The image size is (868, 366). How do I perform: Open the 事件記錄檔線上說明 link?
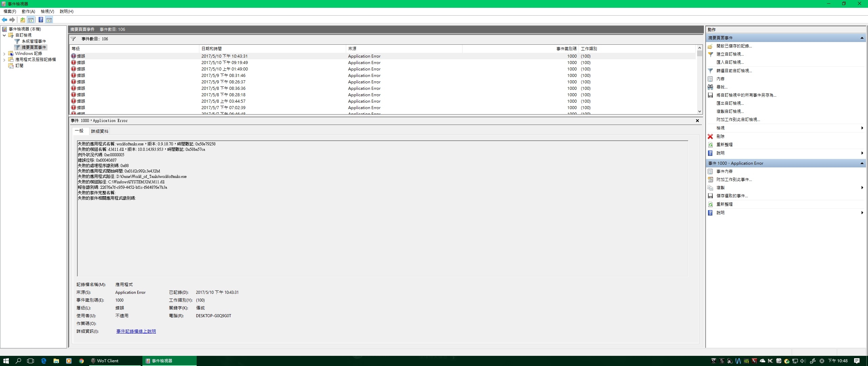(136, 331)
